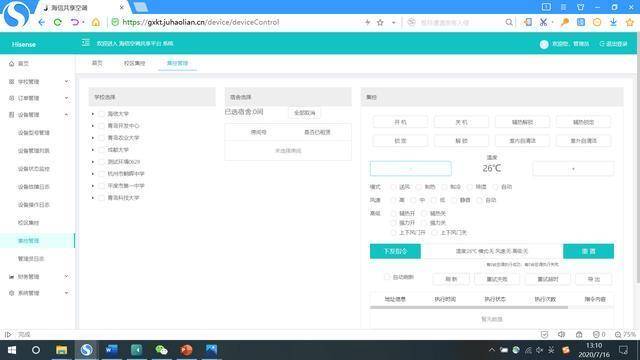Image resolution: width=640 pixels, height=360 pixels.
Task: Reload the page with the green refresh icon
Action: point(58,22)
